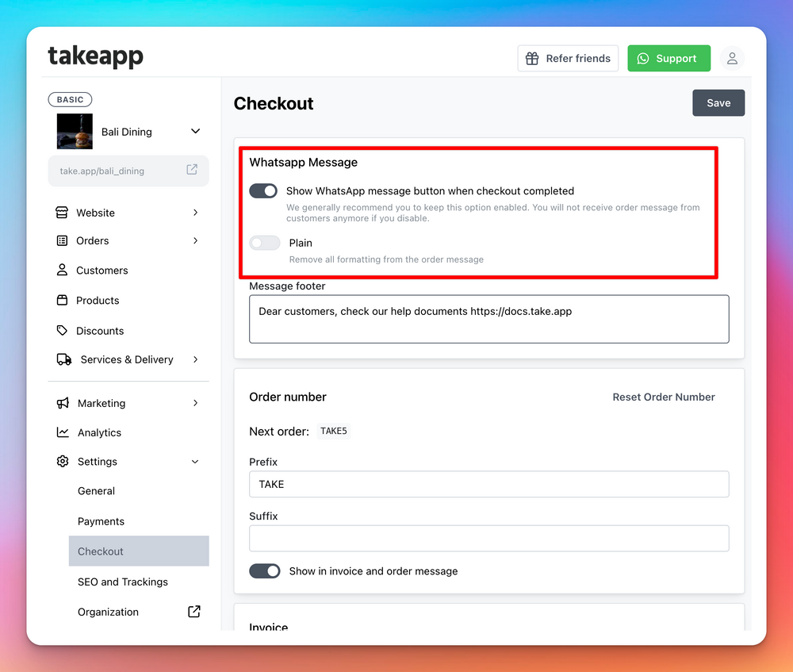This screenshot has width=793, height=672.
Task: Enable the Plain message toggle
Action: coord(265,243)
